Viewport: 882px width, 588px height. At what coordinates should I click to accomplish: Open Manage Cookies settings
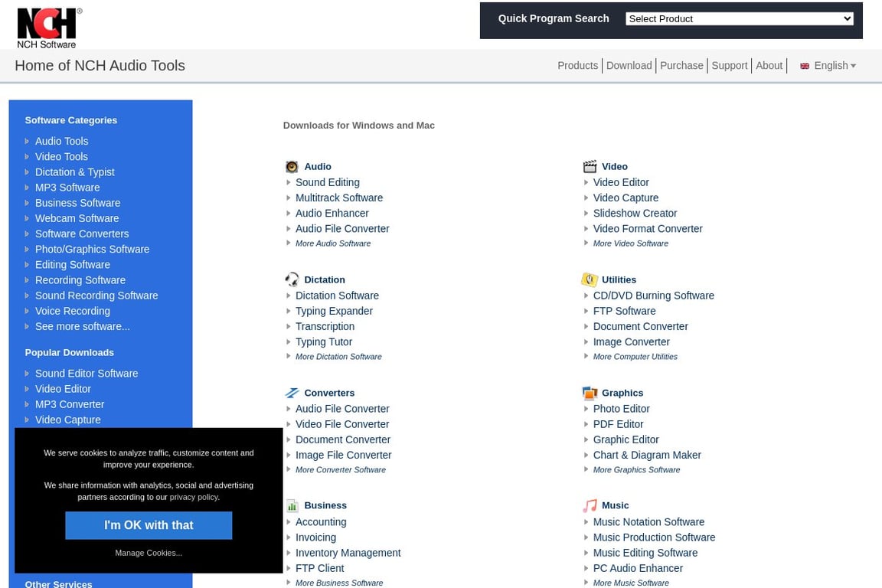[x=149, y=553]
